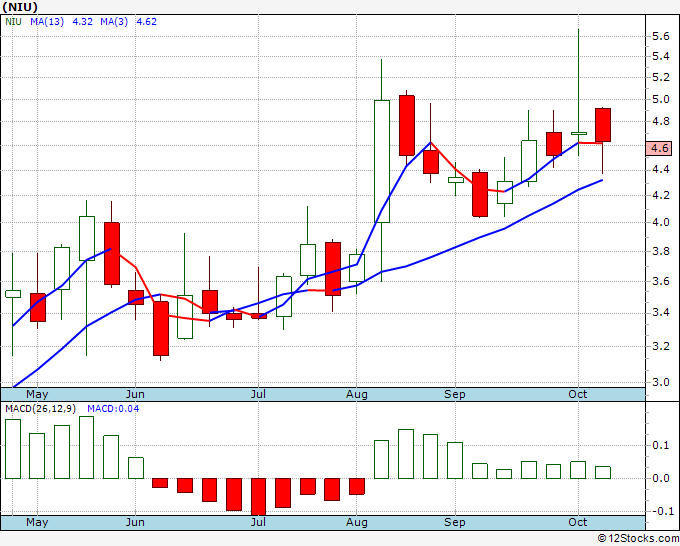Viewport: 680px width, 546px height.
Task: Click the highlighted 4.6 current price tag
Action: 659,148
